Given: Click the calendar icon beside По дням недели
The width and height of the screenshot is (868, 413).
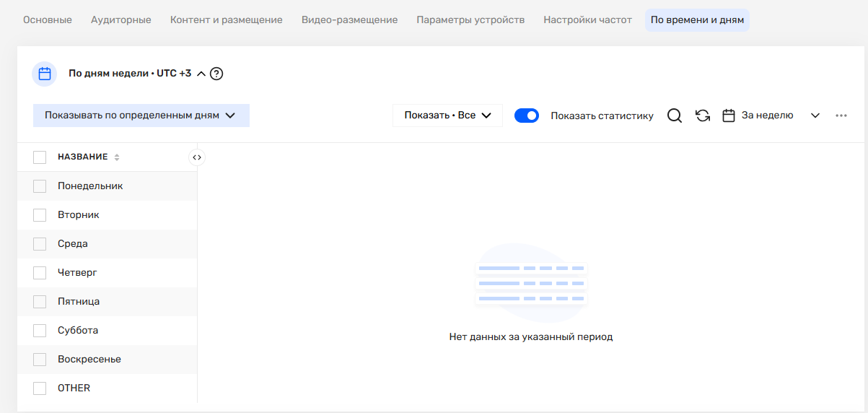Looking at the screenshot, I should point(44,74).
